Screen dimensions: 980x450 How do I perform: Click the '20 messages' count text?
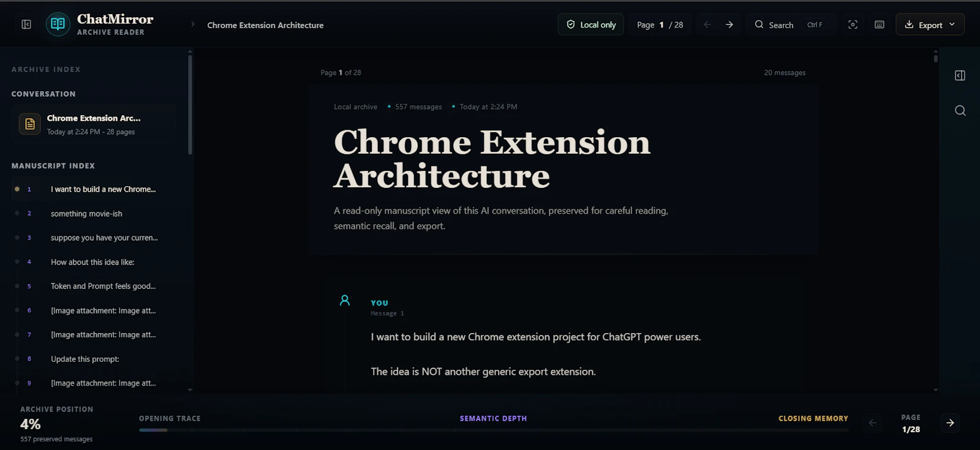point(785,73)
